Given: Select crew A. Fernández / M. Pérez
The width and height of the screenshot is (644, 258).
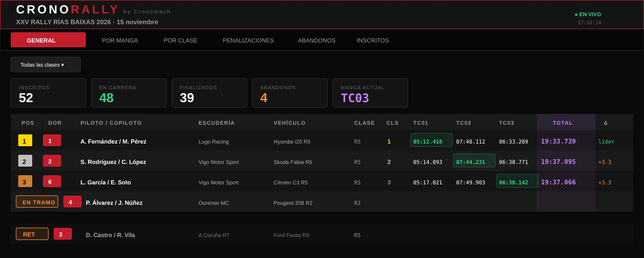Looking at the screenshot, I should 114,141.
